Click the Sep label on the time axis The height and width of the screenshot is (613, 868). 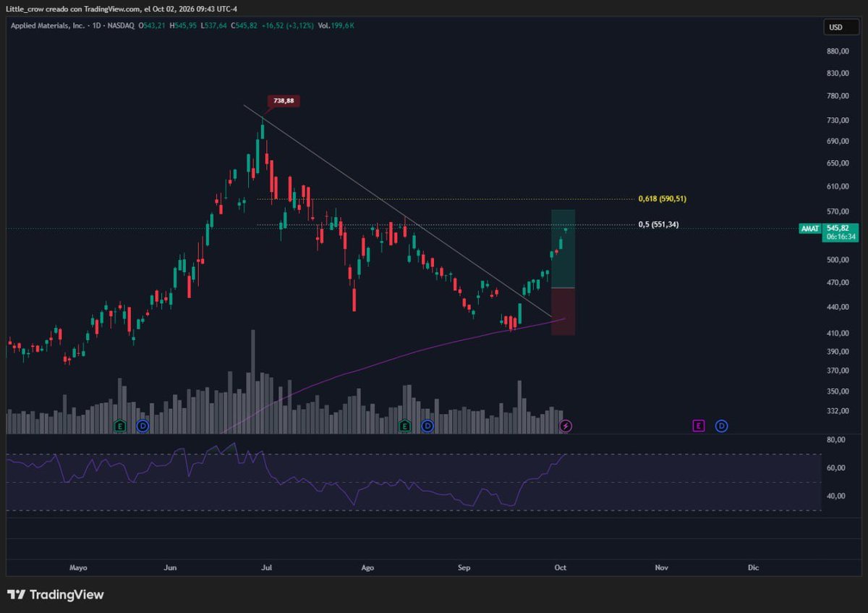click(x=464, y=568)
